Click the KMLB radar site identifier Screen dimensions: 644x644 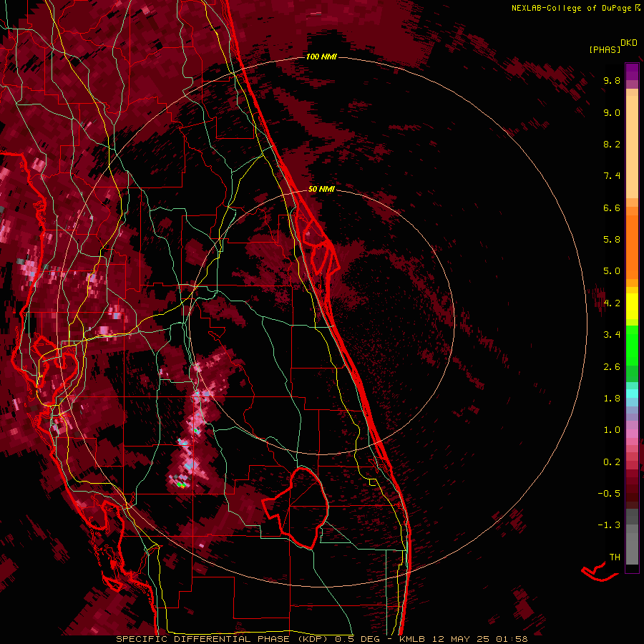pyautogui.click(x=412, y=639)
